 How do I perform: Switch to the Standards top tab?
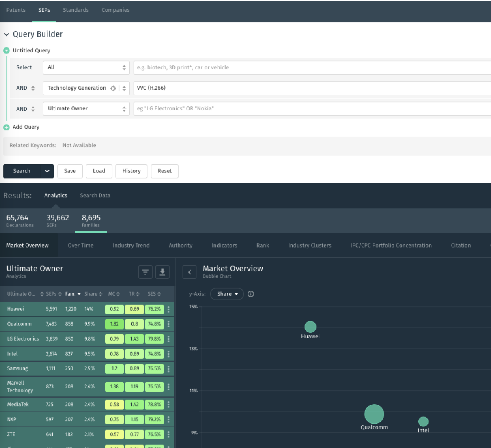(x=75, y=10)
